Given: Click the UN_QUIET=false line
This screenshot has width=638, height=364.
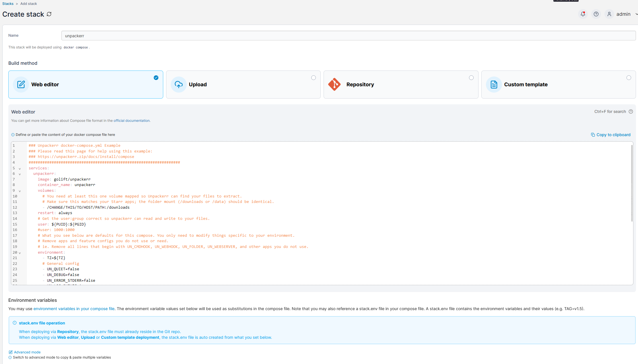Looking at the screenshot, I should pos(61,269).
